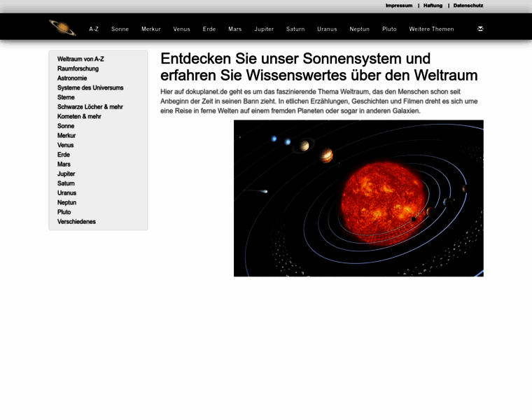
Task: Choose Erde in the top navigation bar
Action: click(x=209, y=29)
